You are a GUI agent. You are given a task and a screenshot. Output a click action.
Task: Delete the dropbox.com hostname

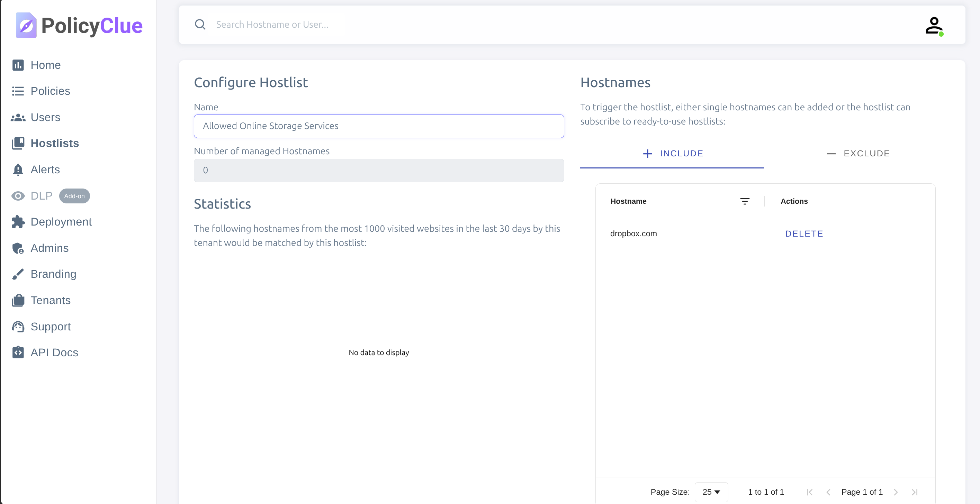(x=804, y=234)
